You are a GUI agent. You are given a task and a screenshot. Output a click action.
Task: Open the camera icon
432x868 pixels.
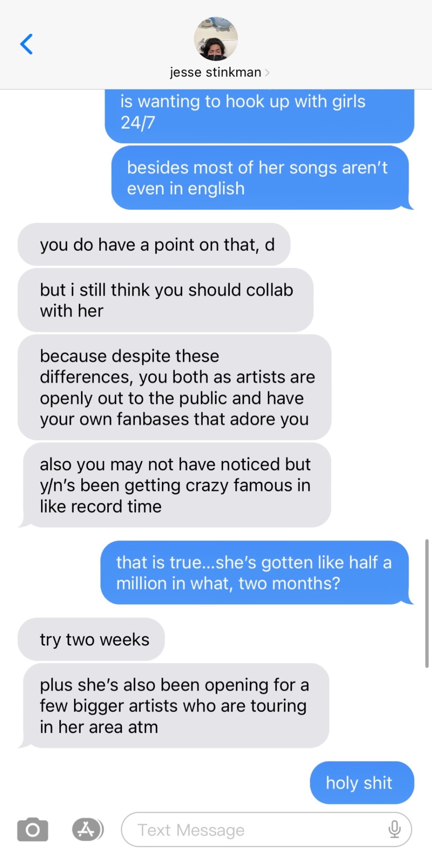coord(33,830)
